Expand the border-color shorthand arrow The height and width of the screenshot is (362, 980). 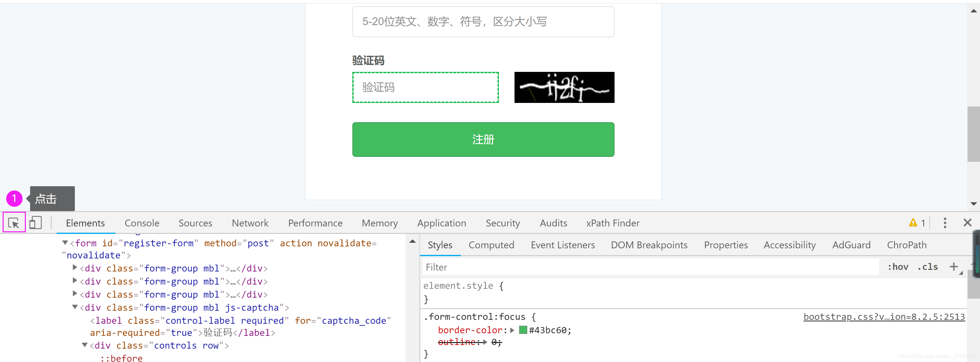(x=513, y=330)
